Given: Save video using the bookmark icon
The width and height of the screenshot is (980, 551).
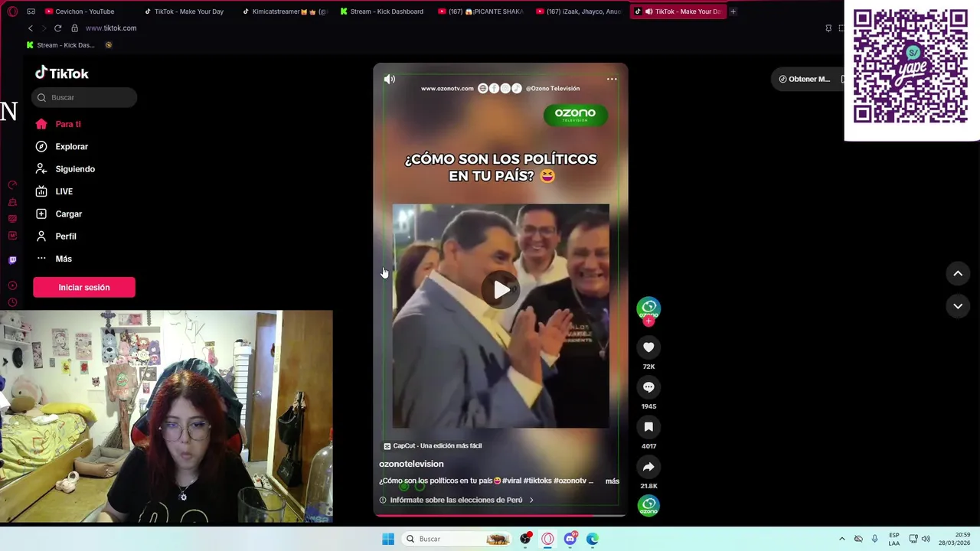Looking at the screenshot, I should (x=648, y=427).
